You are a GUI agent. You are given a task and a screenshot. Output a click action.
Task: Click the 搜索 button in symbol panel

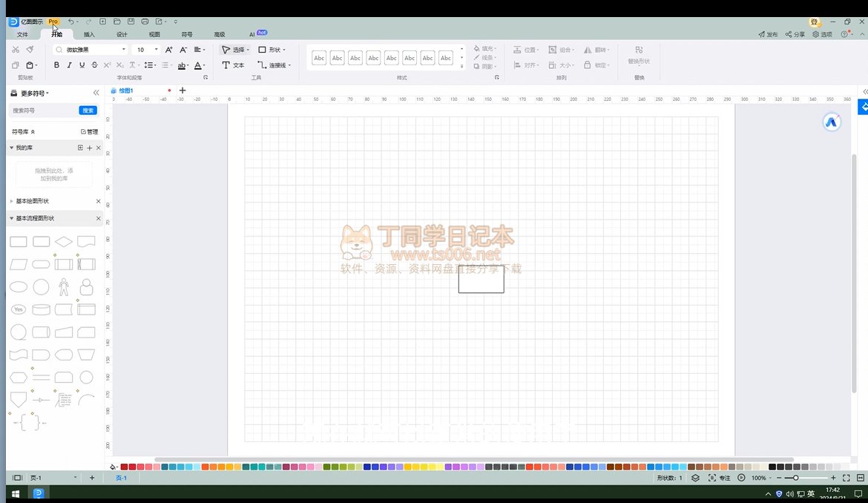(x=88, y=111)
